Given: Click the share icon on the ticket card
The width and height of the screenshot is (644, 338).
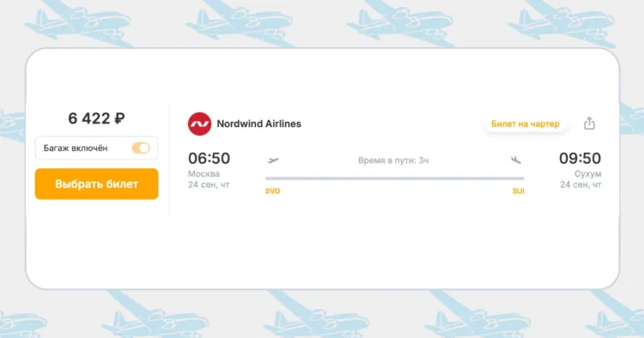Looking at the screenshot, I should [589, 124].
